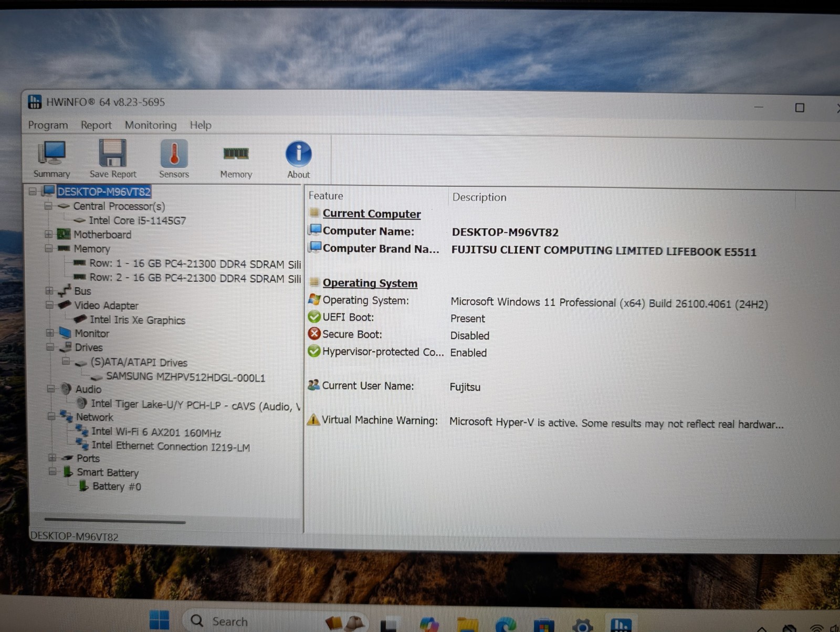Screen dimensions: 840x632
Task: Click the monitor icon beside Computer Name
Action: coord(315,229)
